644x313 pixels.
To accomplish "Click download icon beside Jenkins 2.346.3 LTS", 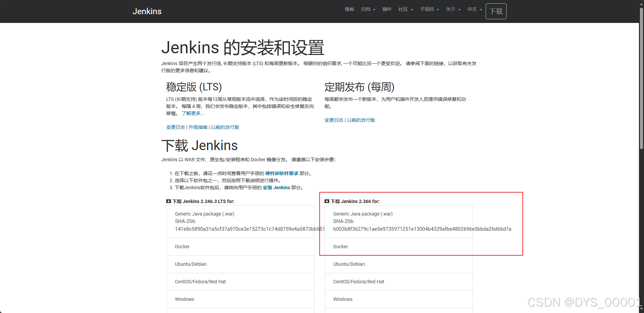I will click(x=168, y=201).
